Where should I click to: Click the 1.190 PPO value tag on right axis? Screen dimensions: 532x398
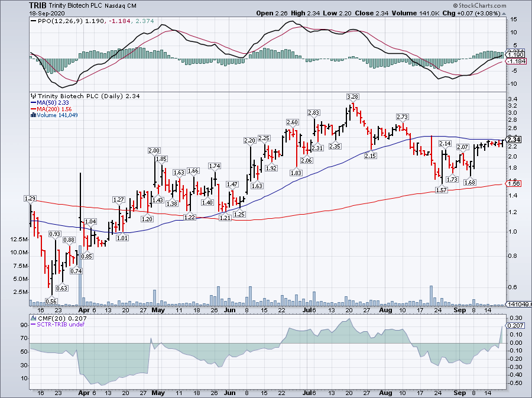515,54
